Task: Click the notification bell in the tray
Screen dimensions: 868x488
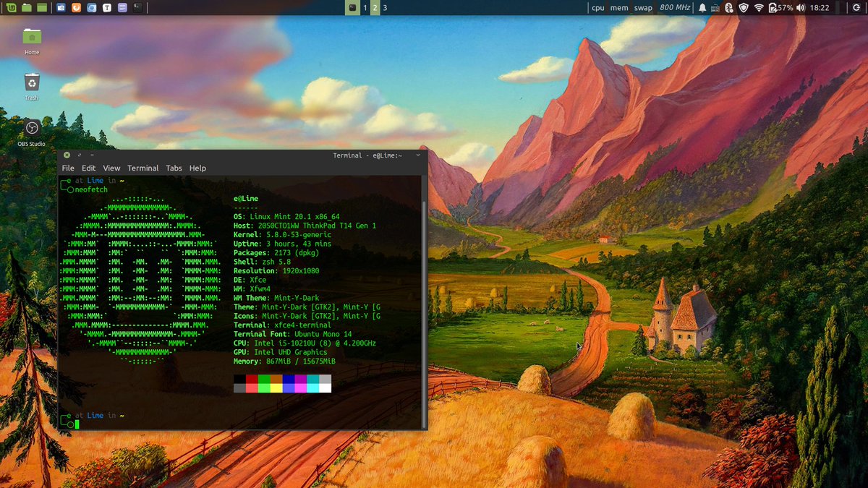Action: 702,7
